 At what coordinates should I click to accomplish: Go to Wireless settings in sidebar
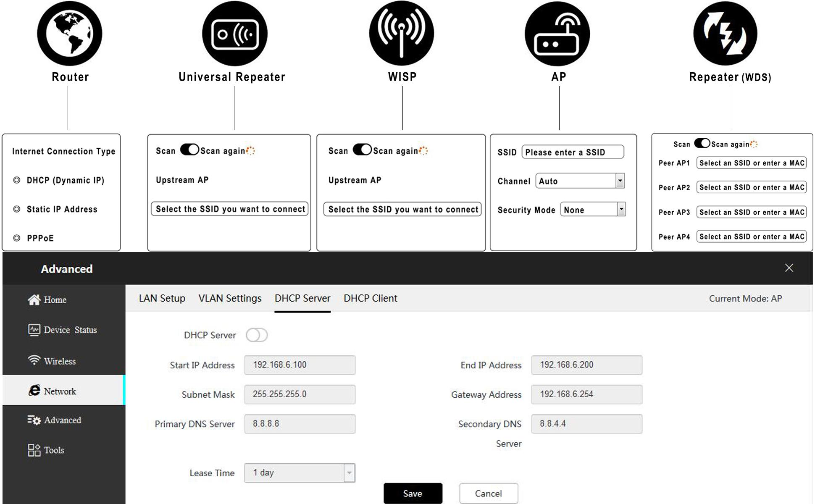[60, 361]
